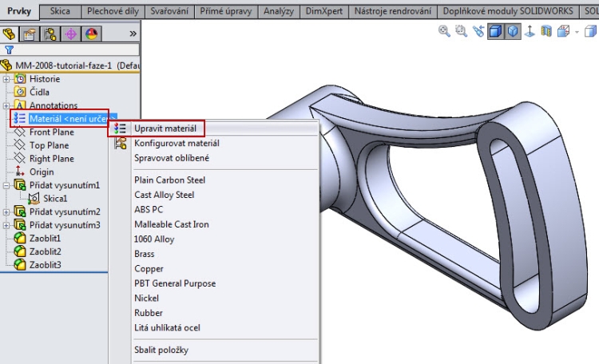This screenshot has height=364, width=599.
Task: Click the Normal To view icon
Action: tap(530, 31)
